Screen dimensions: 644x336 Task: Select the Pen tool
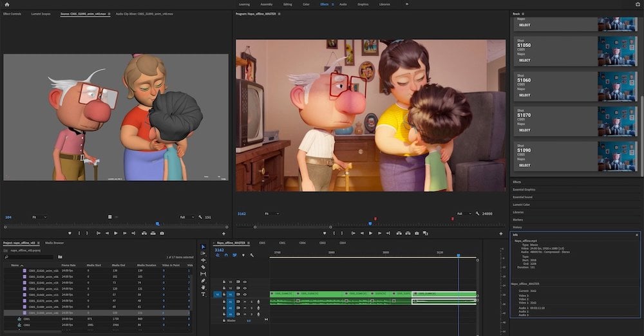[203, 281]
